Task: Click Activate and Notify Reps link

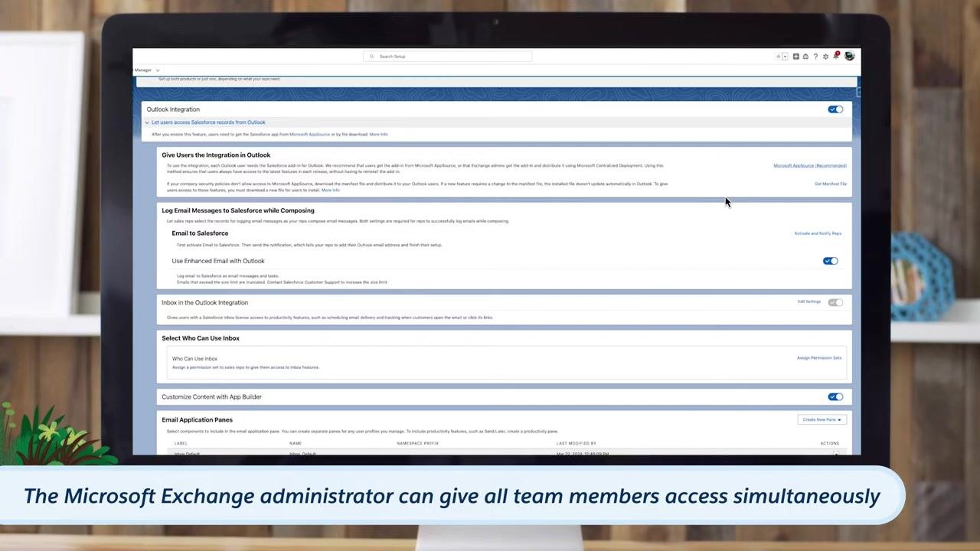Action: pyautogui.click(x=818, y=233)
